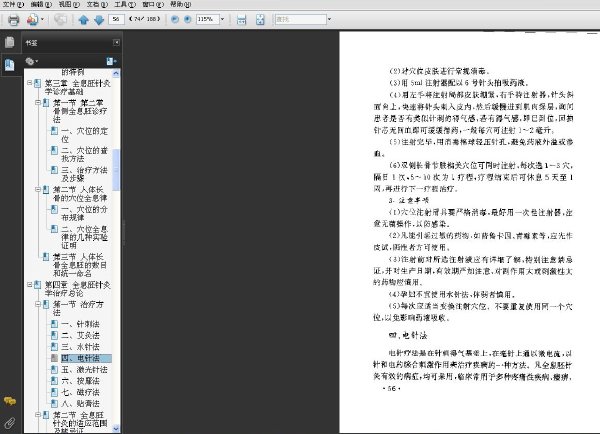Select bookmark 二、艾灸法
Viewport: 600px width, 434px height.
[80, 335]
